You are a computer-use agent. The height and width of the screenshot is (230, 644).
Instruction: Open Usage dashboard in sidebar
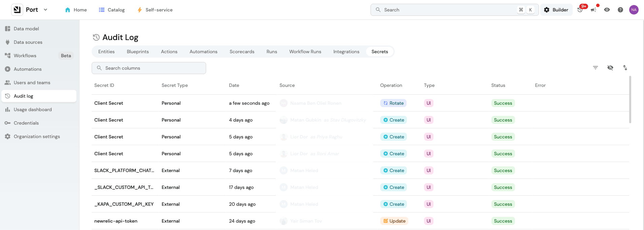coord(39,109)
